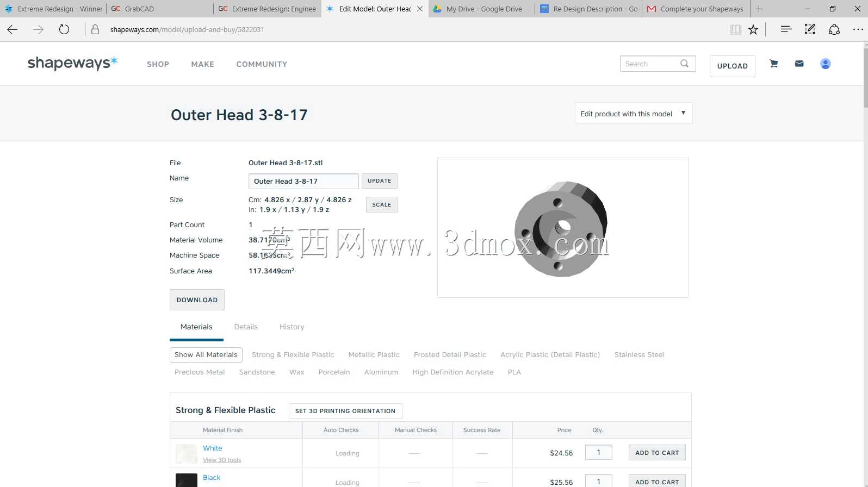Open the MAKE menu
The width and height of the screenshot is (868, 487).
(x=202, y=64)
